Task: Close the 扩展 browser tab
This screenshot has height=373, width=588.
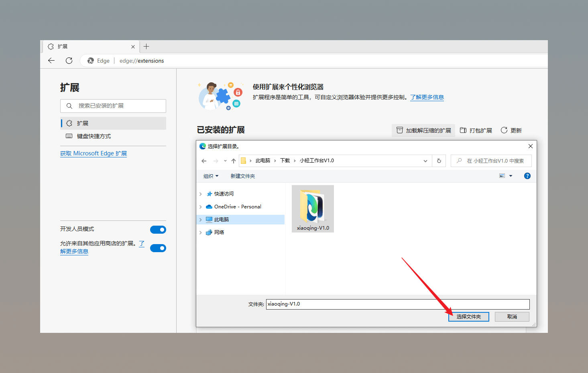Action: tap(133, 47)
